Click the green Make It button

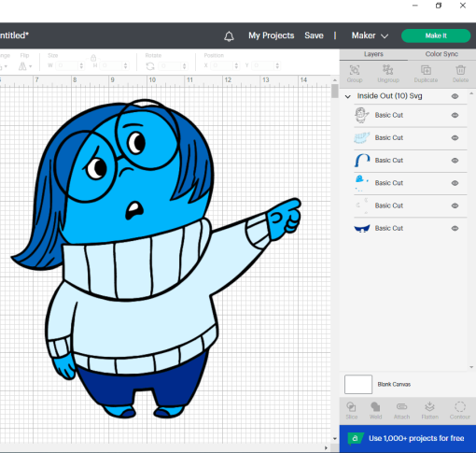436,35
